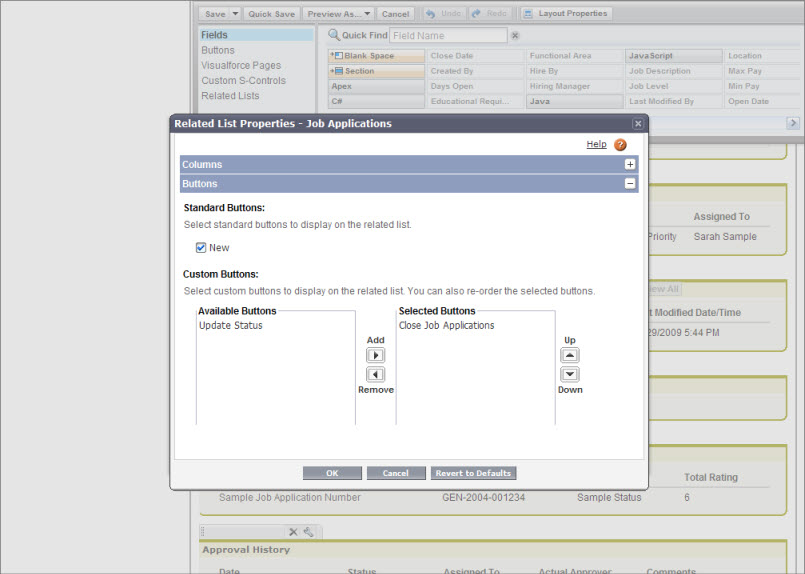
Task: Click the Approval History related list header
Action: (x=493, y=550)
